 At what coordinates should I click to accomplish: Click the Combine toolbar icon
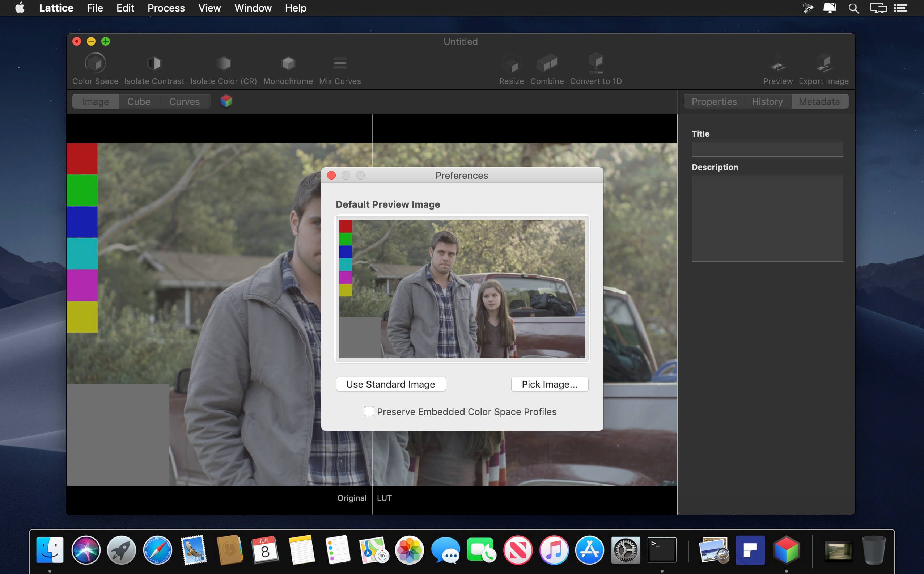(547, 63)
